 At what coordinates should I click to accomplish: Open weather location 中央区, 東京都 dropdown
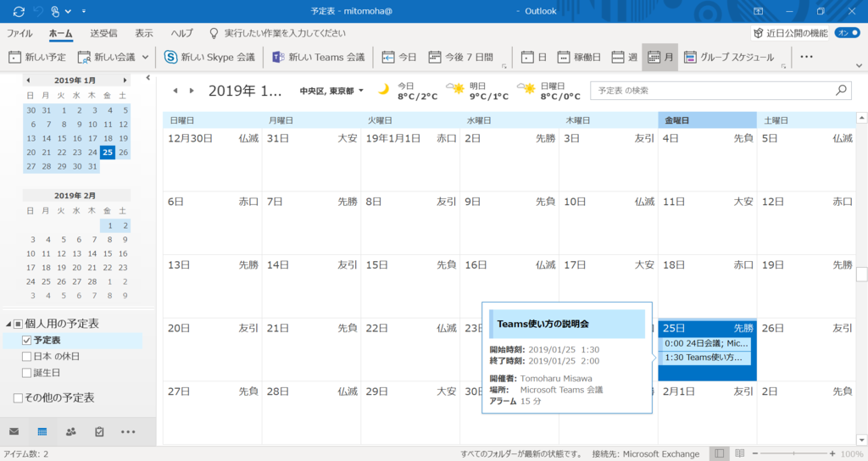[331, 91]
